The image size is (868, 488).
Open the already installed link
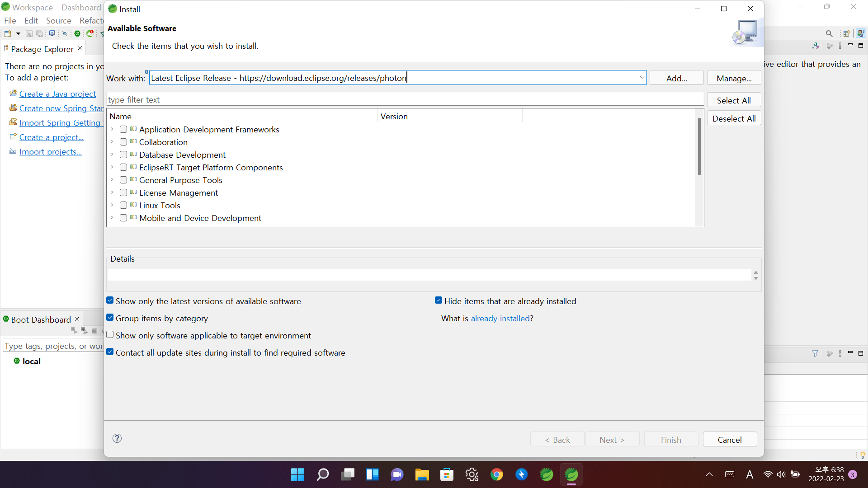pos(500,319)
